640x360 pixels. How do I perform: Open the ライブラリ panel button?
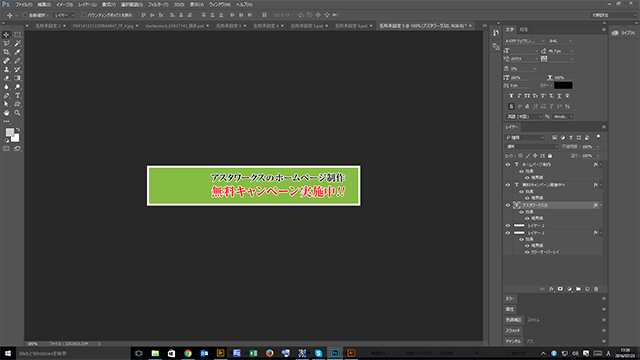[x=623, y=33]
